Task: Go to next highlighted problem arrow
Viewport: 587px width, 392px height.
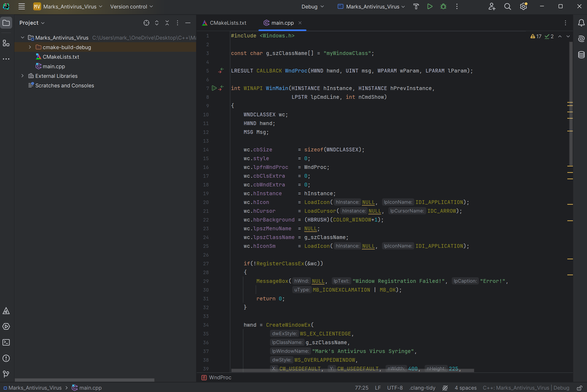Action: (x=568, y=36)
